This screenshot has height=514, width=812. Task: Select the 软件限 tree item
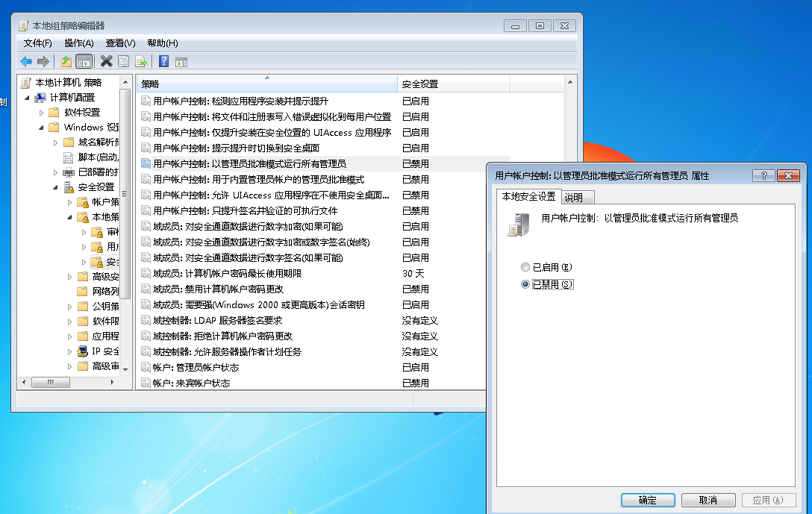coord(106,322)
